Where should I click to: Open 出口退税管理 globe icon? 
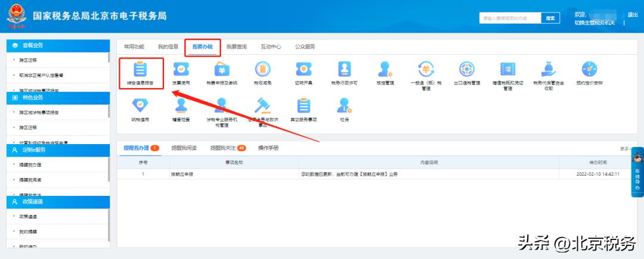pos(466,69)
